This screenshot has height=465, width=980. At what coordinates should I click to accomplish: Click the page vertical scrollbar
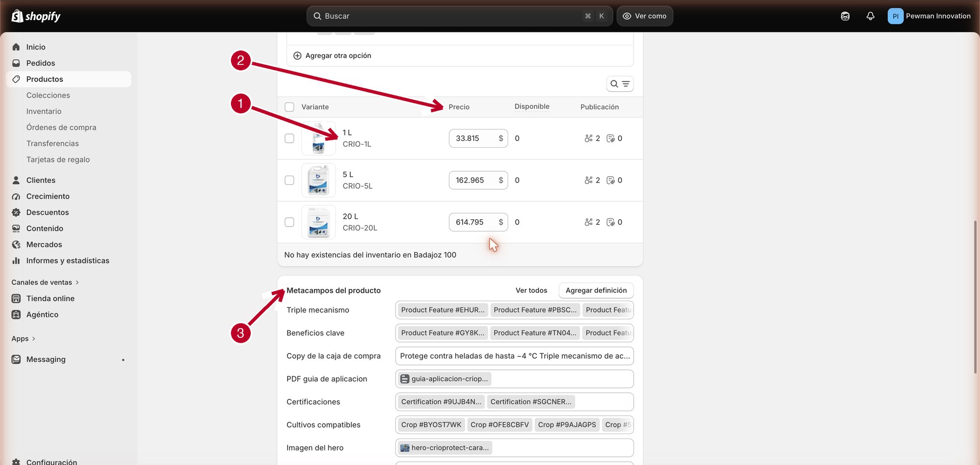coord(975,297)
